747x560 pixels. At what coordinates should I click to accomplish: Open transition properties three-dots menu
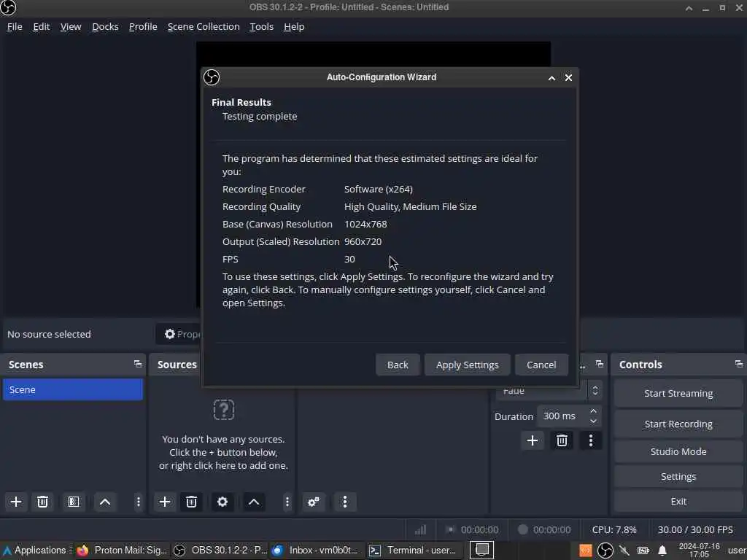(x=591, y=440)
